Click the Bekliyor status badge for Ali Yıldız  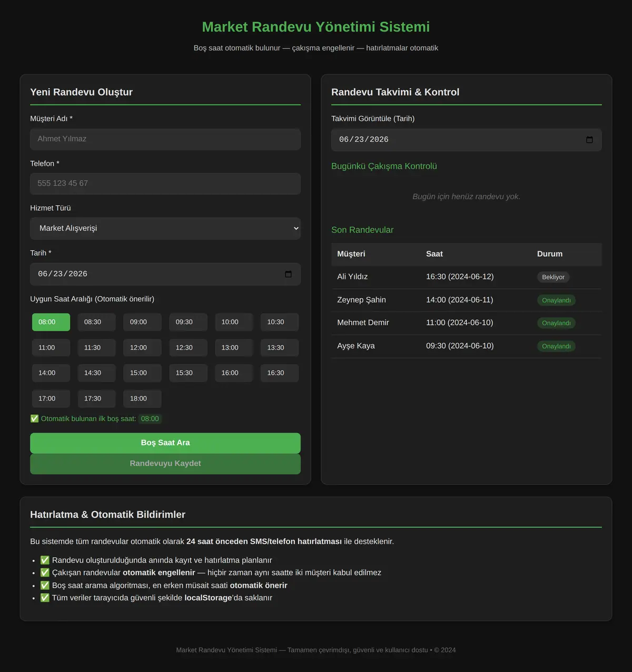click(x=553, y=277)
